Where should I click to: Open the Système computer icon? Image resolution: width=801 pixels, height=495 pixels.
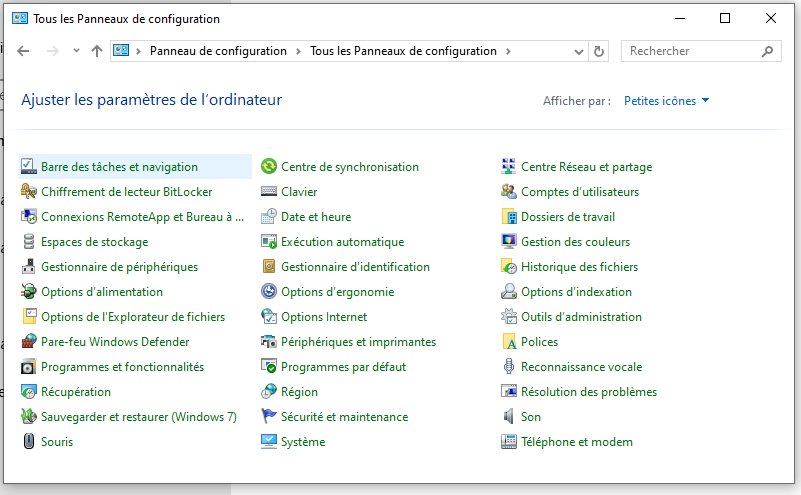[269, 441]
